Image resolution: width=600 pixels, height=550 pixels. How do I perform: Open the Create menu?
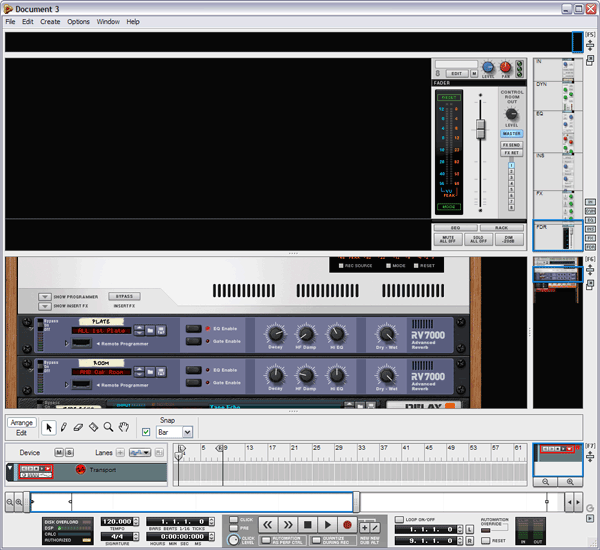coord(50,21)
